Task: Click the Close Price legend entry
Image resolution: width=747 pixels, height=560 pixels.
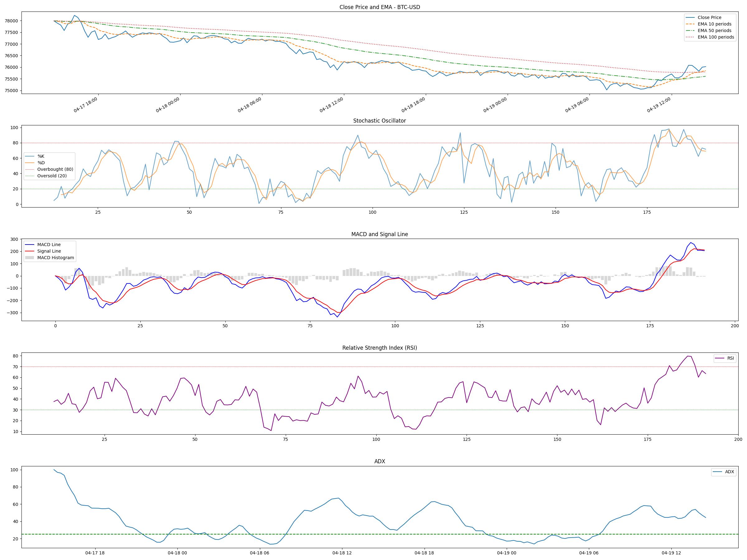Action: coord(709,17)
